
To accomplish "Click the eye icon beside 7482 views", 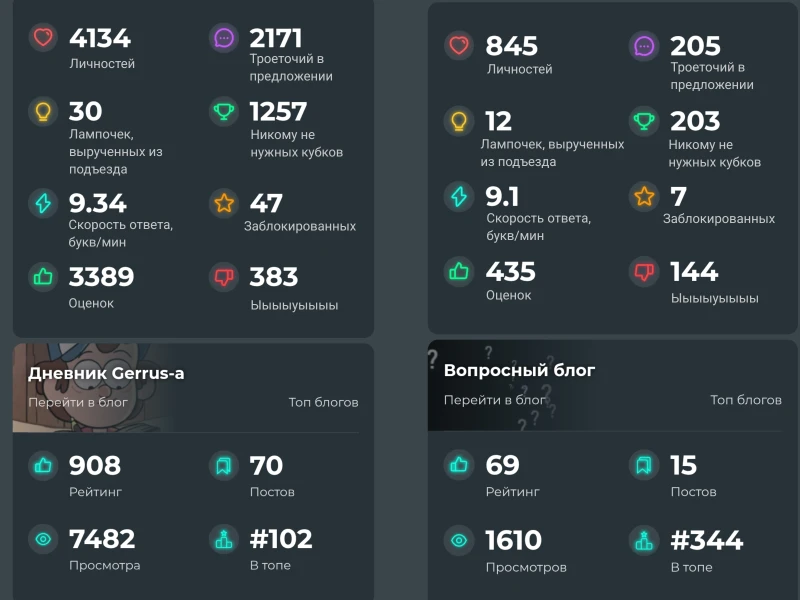I will 43,539.
